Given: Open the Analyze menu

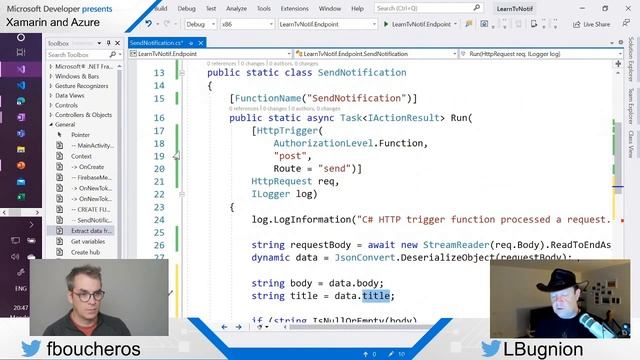Looking at the screenshot, I should point(236,9).
